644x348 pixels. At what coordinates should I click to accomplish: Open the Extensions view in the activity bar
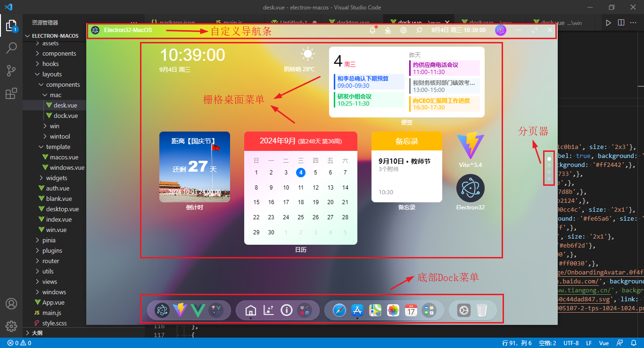(11, 93)
